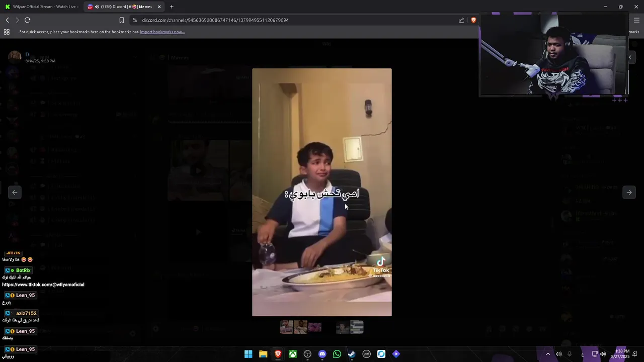This screenshot has width=644, height=362.
Task: Select the last chat screenshot thumbnail
Action: [x=357, y=327]
